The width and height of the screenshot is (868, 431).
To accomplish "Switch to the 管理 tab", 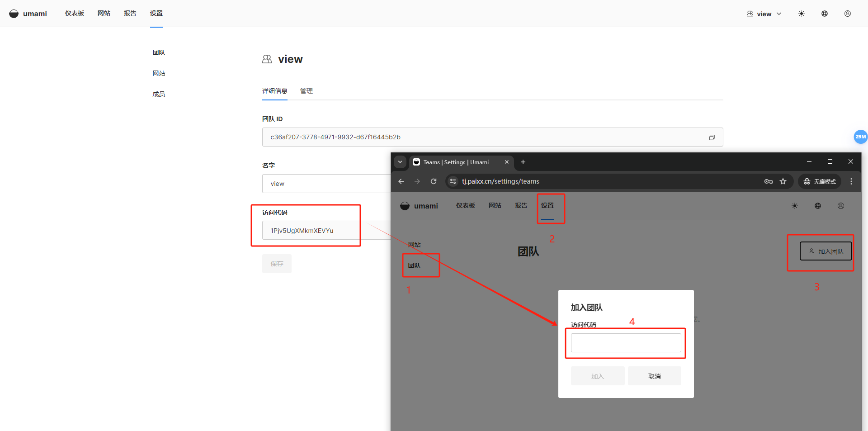I will click(306, 91).
